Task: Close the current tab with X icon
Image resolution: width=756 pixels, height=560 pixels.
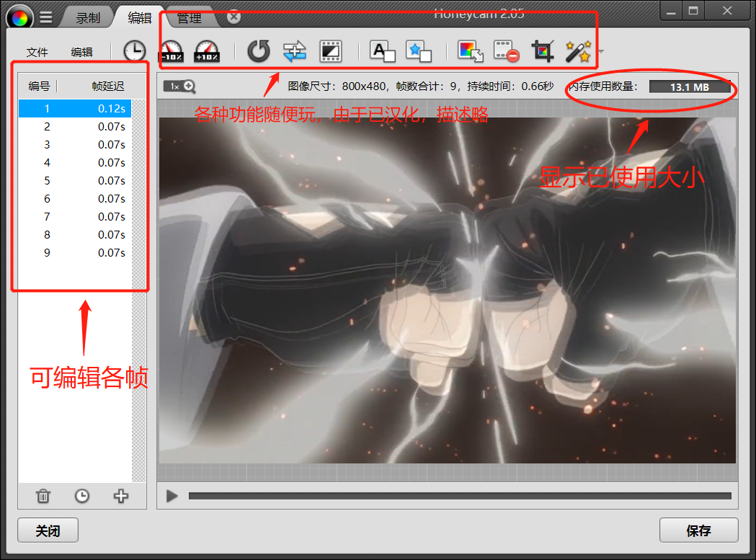Action: pyautogui.click(x=234, y=17)
